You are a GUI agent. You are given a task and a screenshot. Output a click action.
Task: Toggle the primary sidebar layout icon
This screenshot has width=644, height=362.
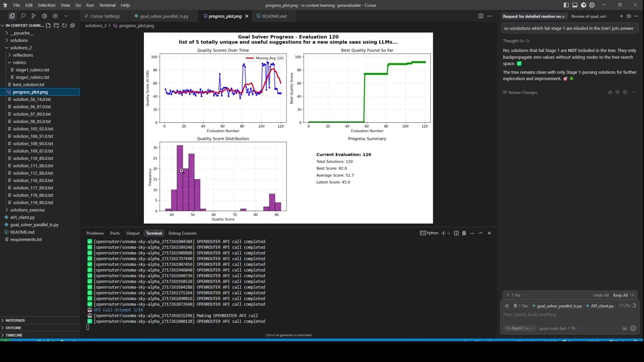click(x=566, y=5)
